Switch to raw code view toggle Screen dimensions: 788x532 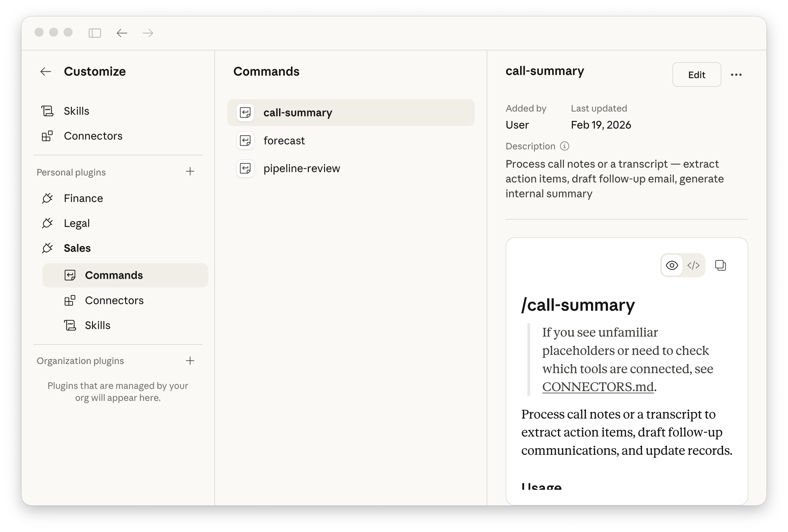coord(693,265)
